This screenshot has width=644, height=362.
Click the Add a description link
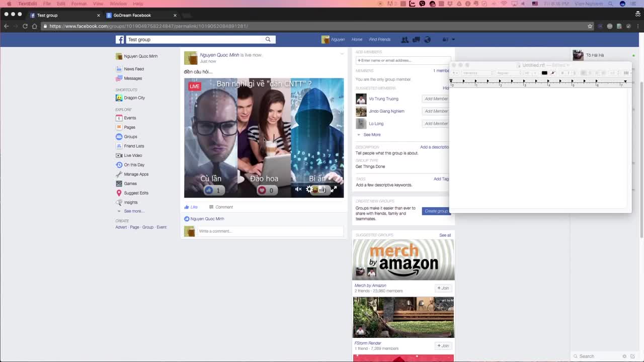click(435, 147)
